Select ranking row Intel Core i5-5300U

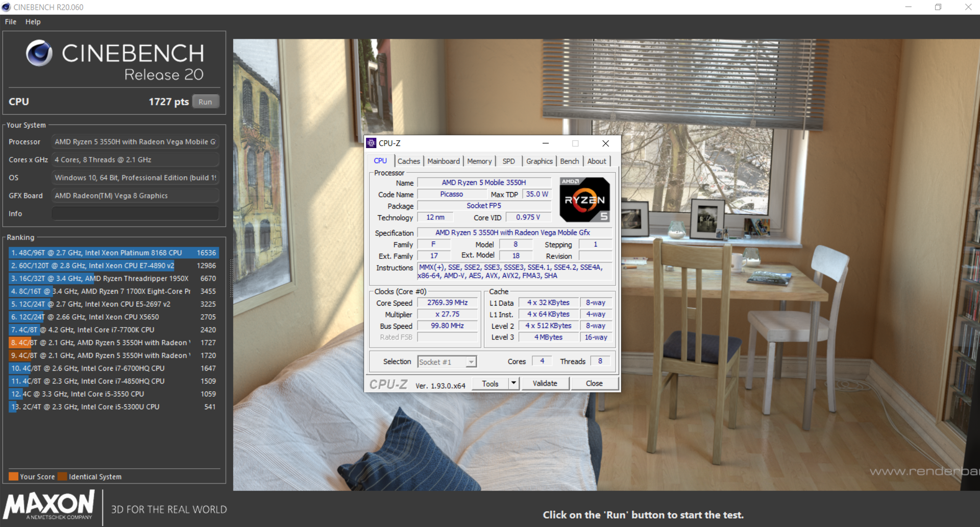114,407
